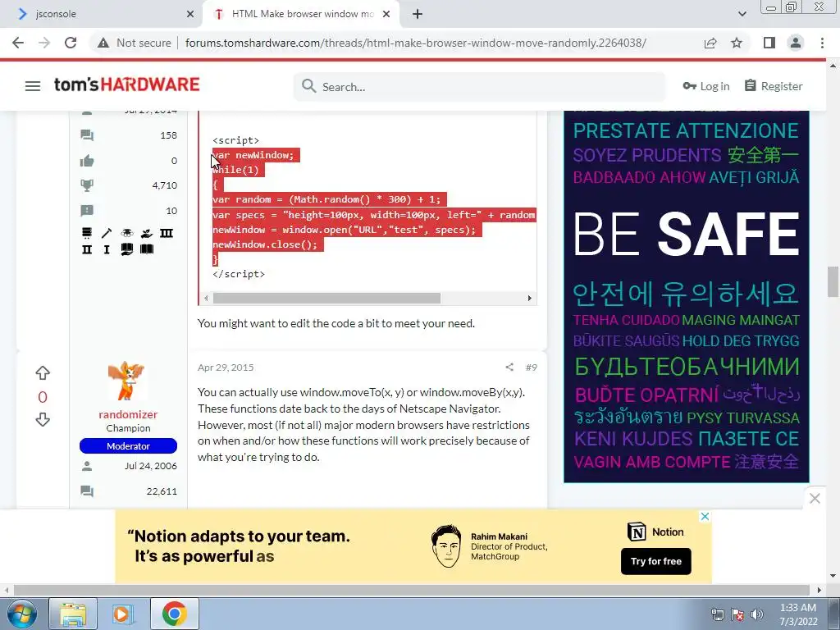This screenshot has height=630, width=840.
Task: Go forward to the next page
Action: (44, 43)
